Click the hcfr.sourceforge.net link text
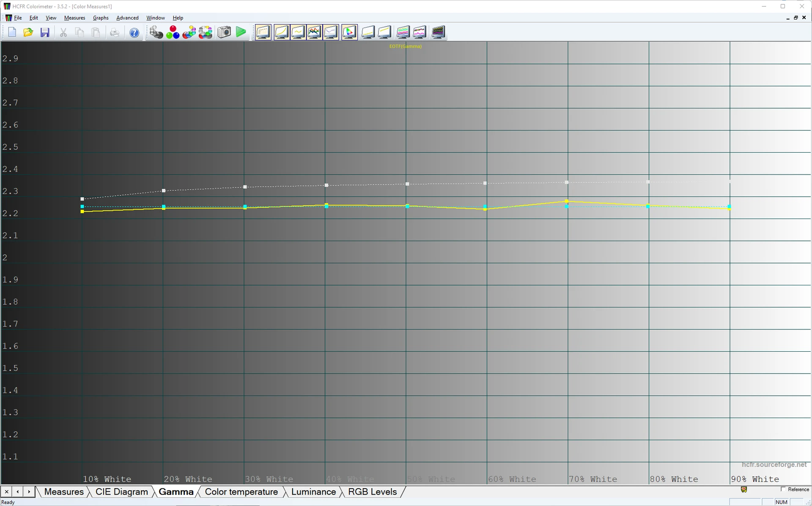The width and height of the screenshot is (812, 506). 774,465
